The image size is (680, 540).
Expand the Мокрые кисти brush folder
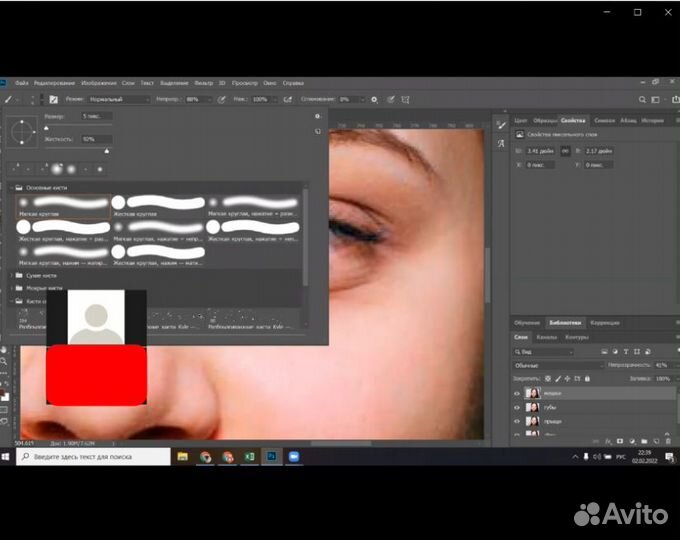11,288
